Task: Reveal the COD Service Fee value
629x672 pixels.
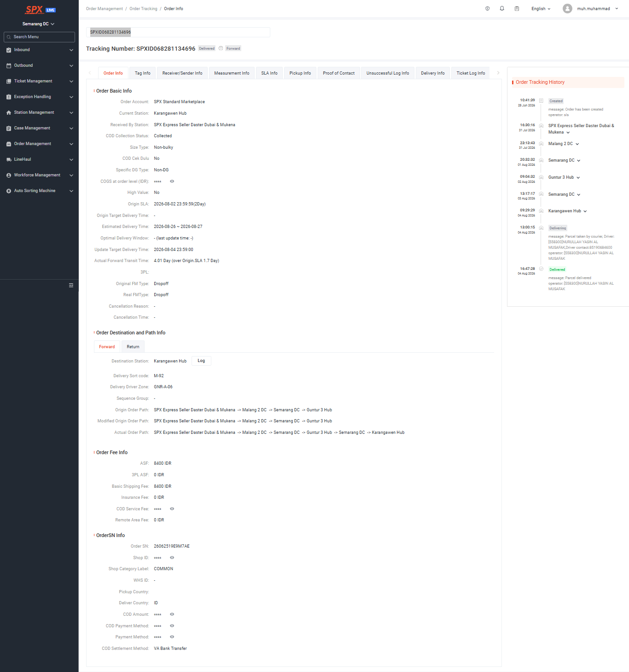Action: pos(172,509)
